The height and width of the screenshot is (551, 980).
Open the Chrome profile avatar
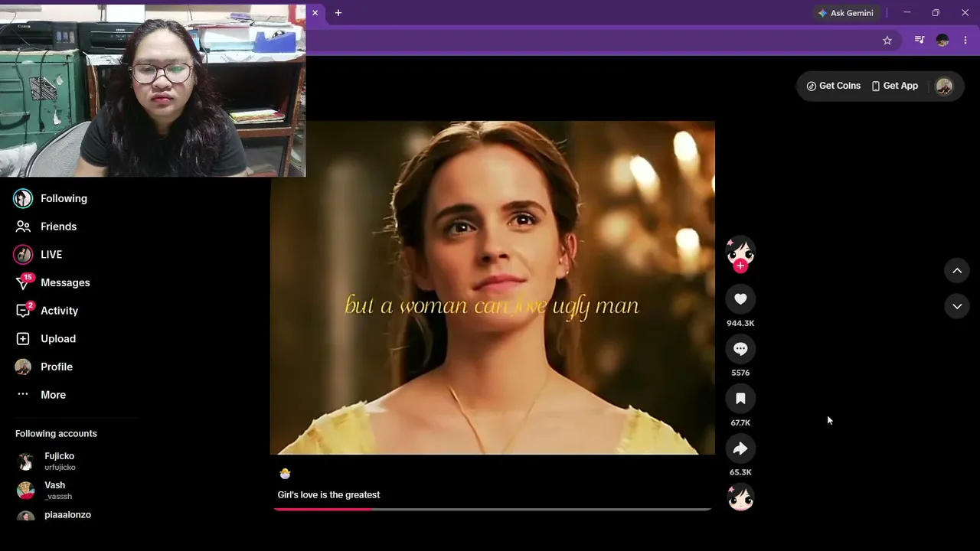pos(942,41)
